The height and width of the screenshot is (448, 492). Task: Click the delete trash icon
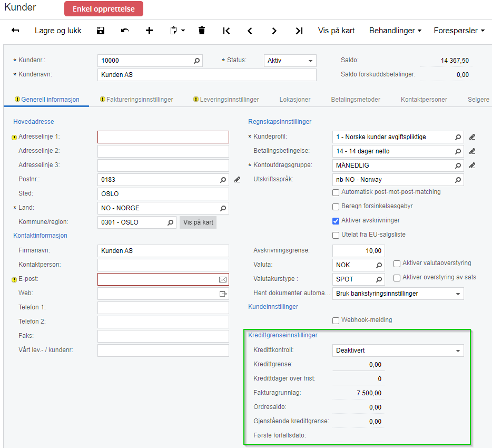click(202, 31)
